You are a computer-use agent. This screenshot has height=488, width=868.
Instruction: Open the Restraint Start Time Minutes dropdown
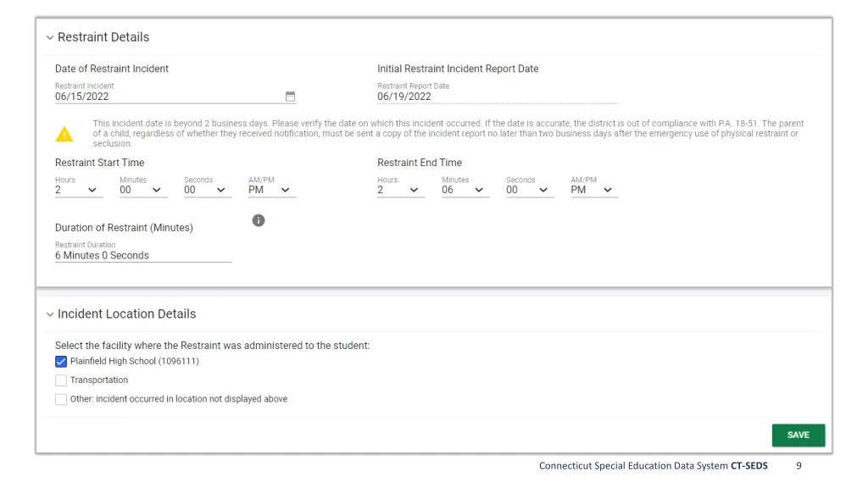click(142, 190)
